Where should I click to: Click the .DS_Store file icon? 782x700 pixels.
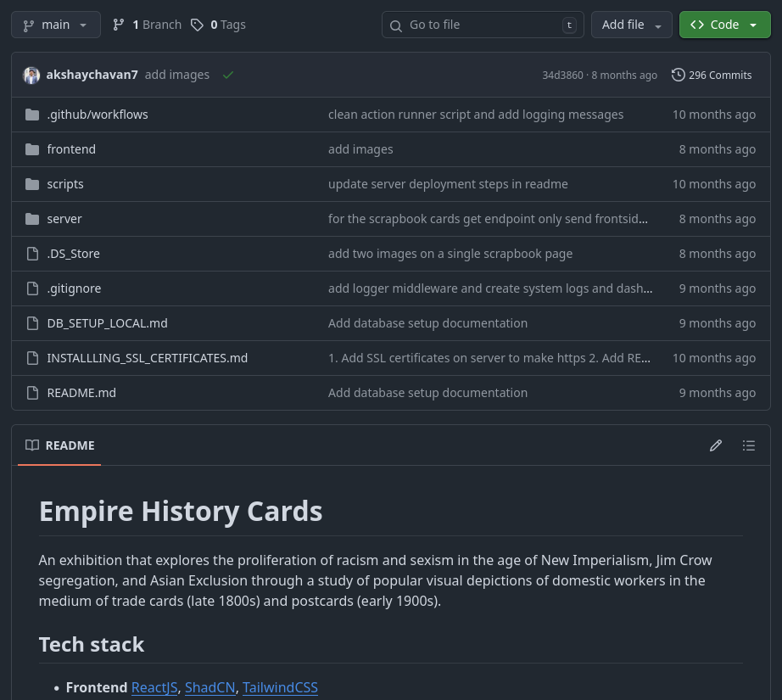pos(32,254)
